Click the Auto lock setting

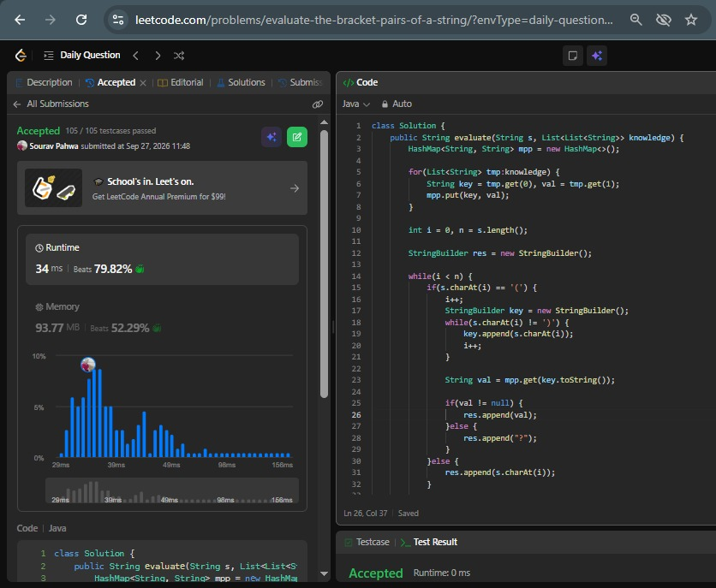point(397,104)
